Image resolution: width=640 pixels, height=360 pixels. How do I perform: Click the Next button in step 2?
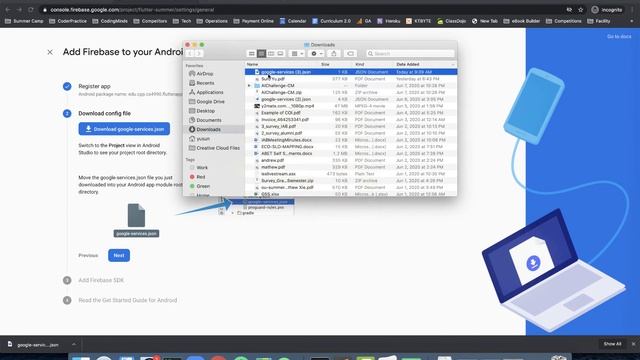pyautogui.click(x=119, y=256)
